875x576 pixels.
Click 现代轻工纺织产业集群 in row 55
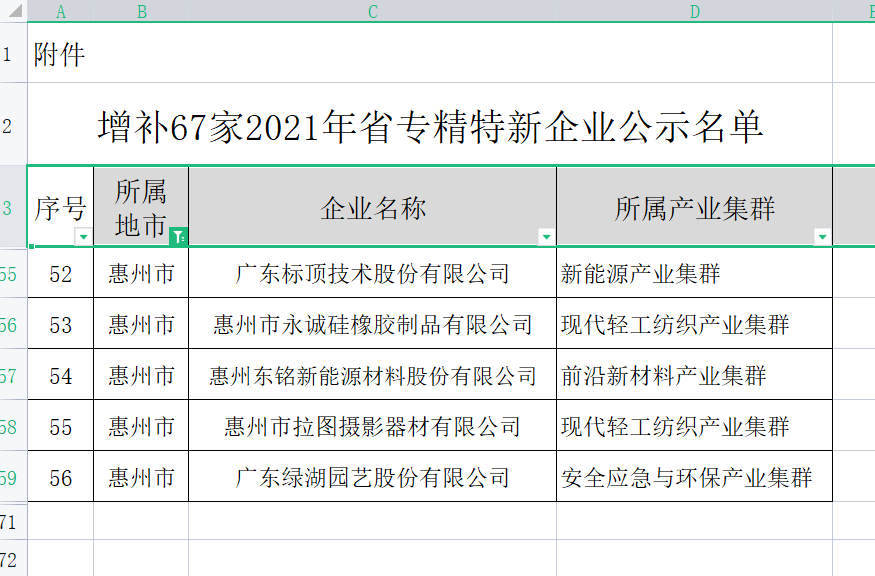coord(694,426)
